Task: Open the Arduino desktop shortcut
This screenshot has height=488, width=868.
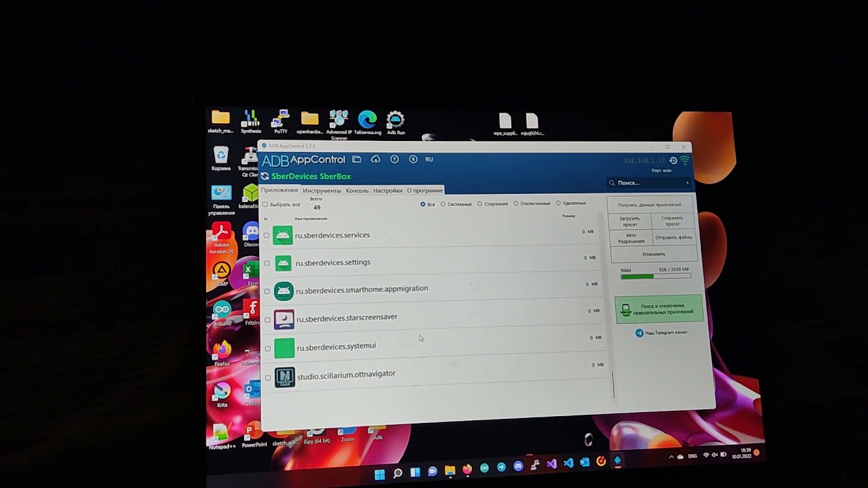Action: pos(222,314)
